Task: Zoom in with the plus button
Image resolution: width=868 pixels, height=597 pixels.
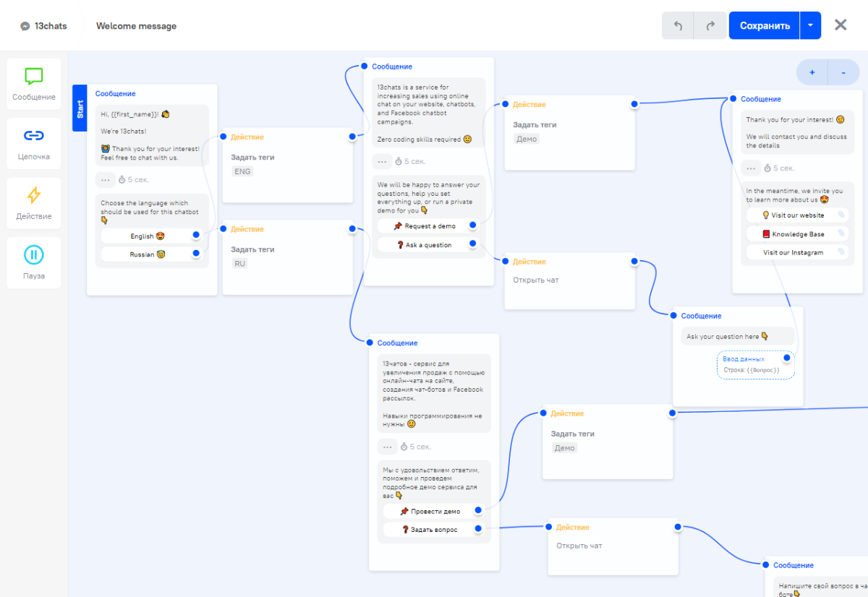Action: pos(812,72)
